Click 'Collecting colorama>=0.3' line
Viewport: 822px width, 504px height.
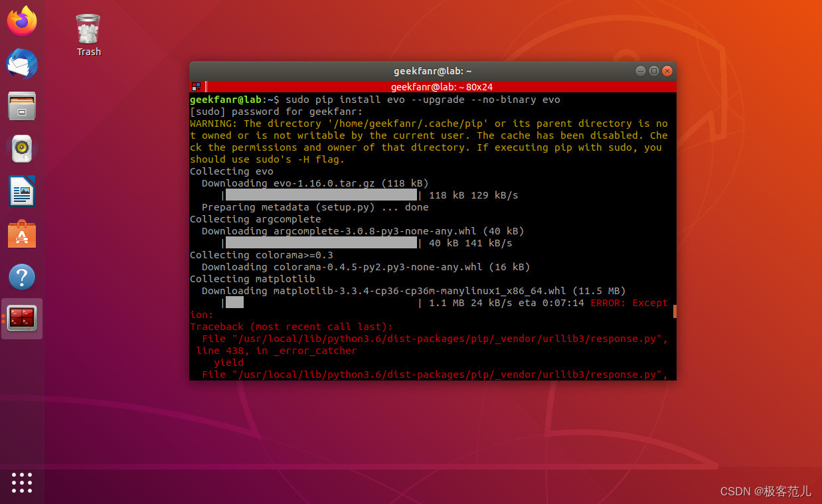coord(262,255)
